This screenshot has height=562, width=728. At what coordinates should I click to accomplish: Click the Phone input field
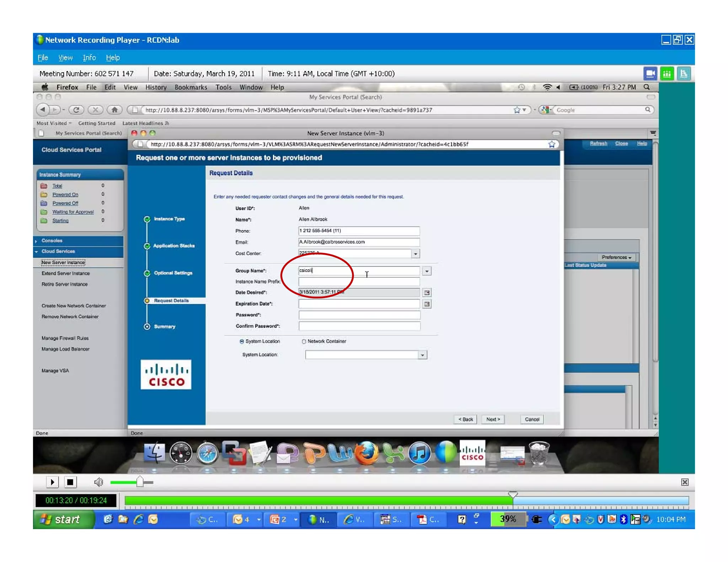(x=359, y=231)
